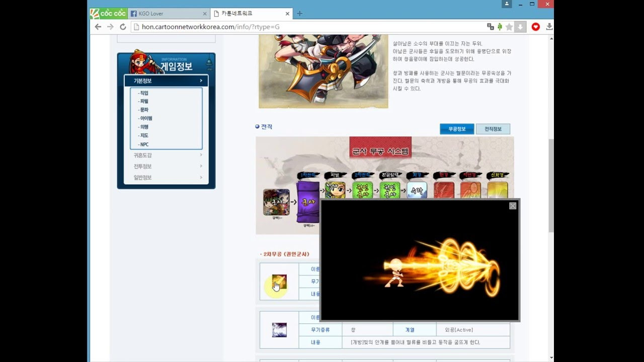This screenshot has height=362, width=644.
Task: Select the 전직정보 tab button
Action: (x=493, y=129)
